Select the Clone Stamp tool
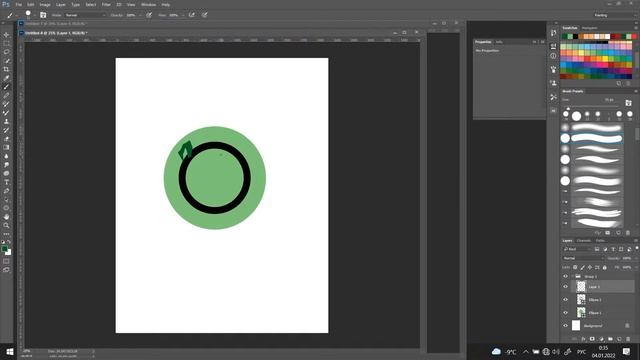 point(6,121)
